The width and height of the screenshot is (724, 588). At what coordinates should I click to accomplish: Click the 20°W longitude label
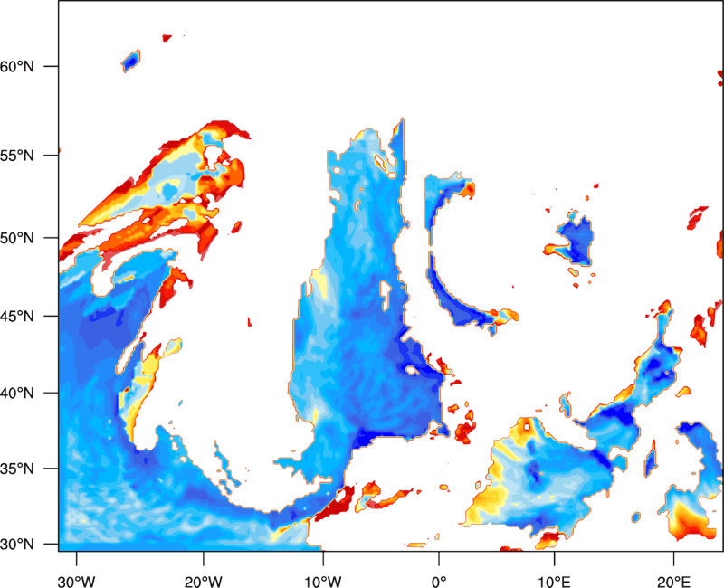click(203, 582)
